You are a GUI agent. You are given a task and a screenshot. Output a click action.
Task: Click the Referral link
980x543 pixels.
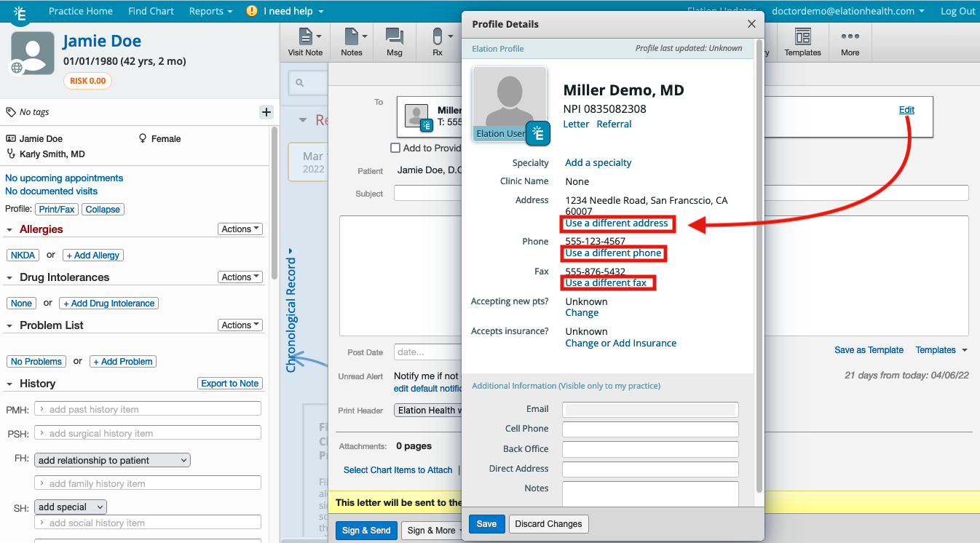tap(614, 124)
